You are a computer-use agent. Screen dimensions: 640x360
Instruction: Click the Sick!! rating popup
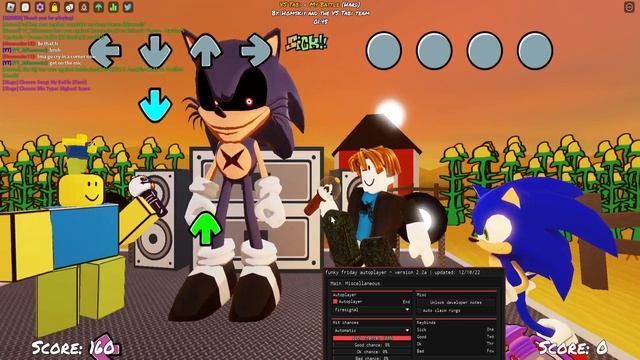[x=307, y=43]
